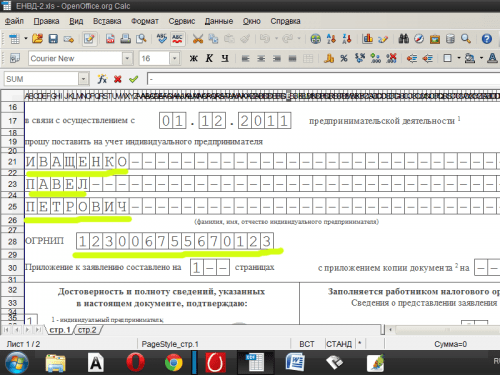Cut selection with the scissors icon

click(x=198, y=39)
